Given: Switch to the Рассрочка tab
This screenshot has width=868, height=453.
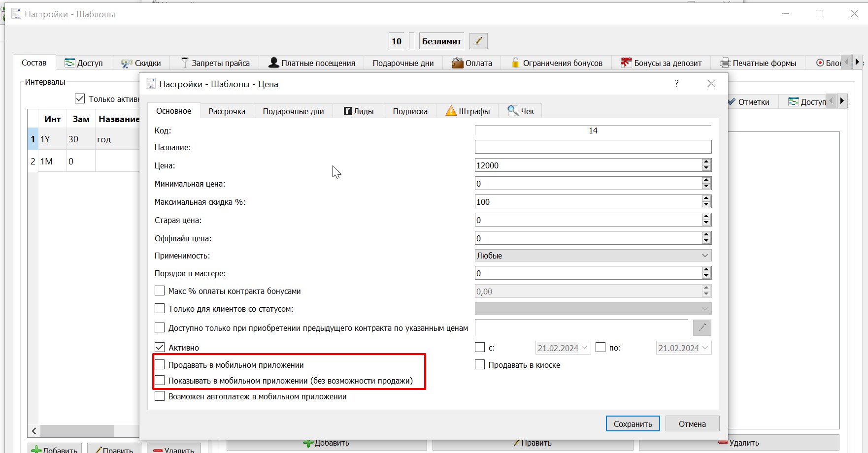Looking at the screenshot, I should pos(227,111).
